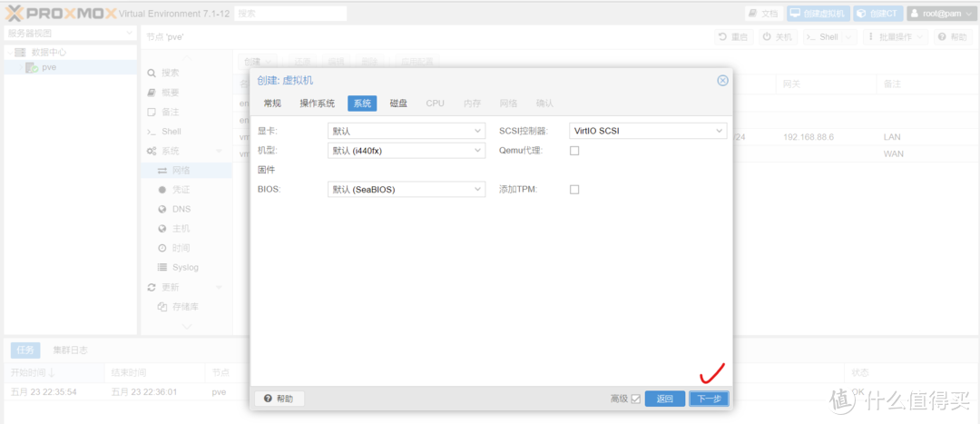The height and width of the screenshot is (424, 980).
Task: Click the WAN comment cell
Action: (x=893, y=153)
